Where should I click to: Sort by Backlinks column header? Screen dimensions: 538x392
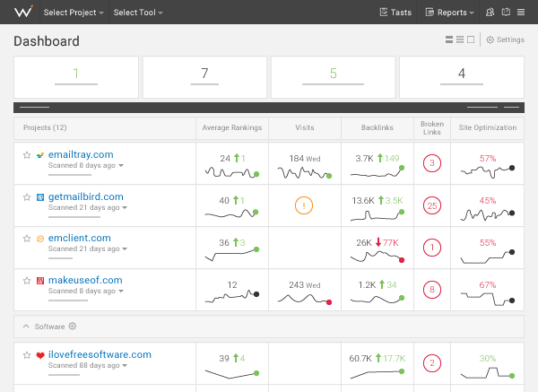coord(377,127)
